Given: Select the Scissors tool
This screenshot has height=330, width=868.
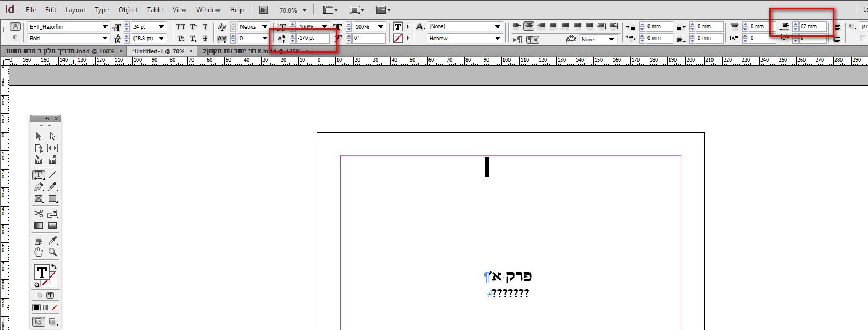Looking at the screenshot, I should [x=39, y=213].
